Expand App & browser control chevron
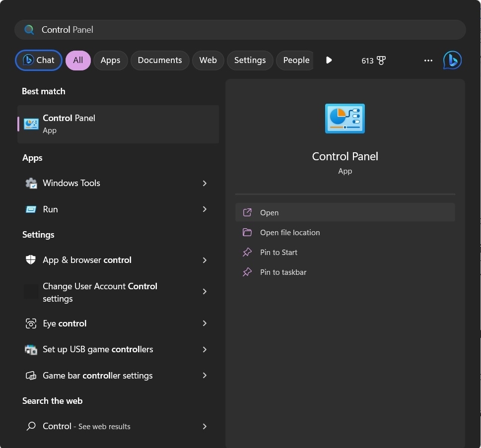The height and width of the screenshot is (448, 481). [x=205, y=260]
